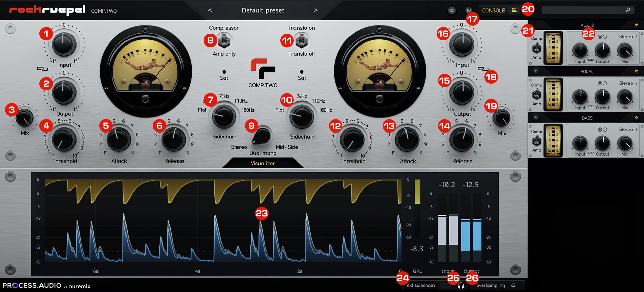Viewport: 644px width, 292px height.
Task: Flip the AUX. 2 Comp/Amp switch
Action: tap(537, 48)
